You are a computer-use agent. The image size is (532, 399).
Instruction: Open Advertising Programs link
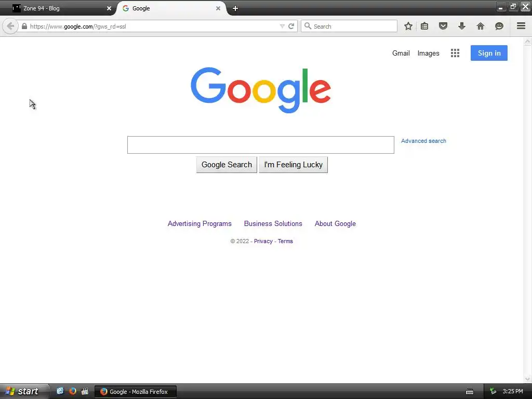[199, 223]
